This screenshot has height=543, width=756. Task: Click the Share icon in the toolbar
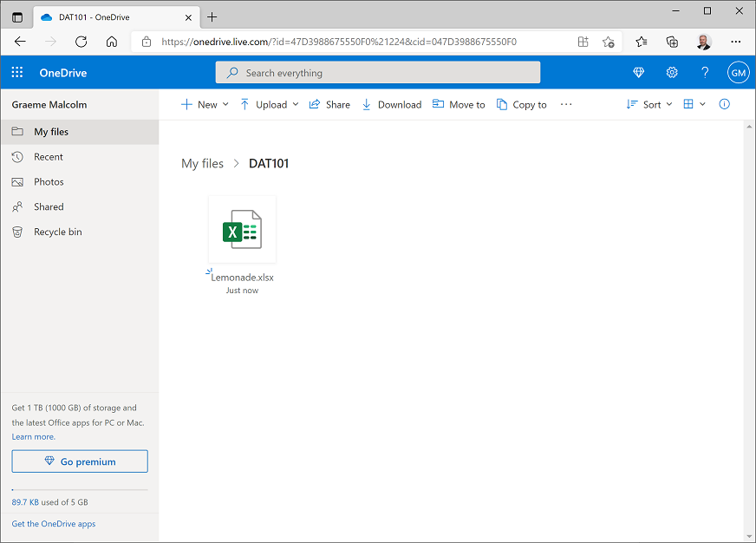coord(313,104)
